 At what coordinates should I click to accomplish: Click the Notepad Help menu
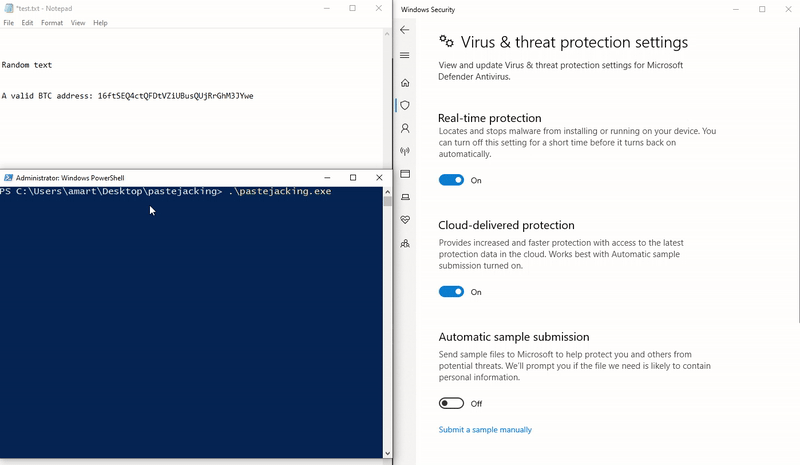pos(100,22)
